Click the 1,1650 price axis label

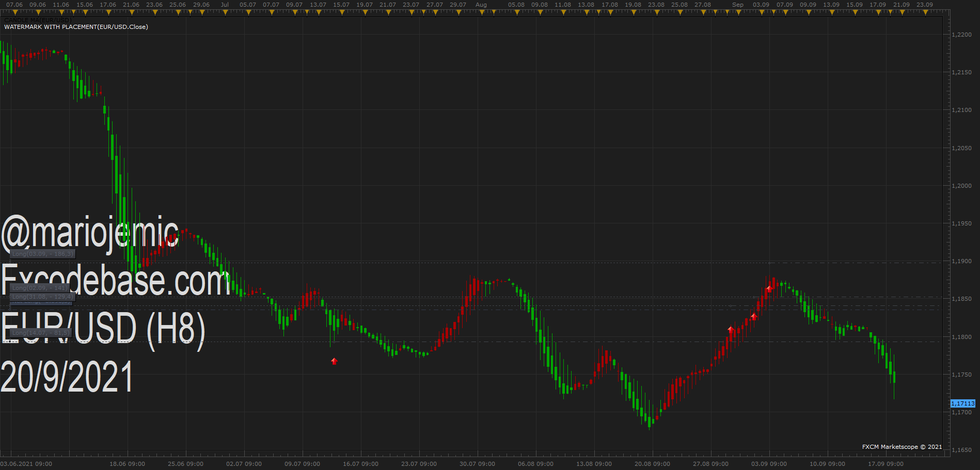962,450
